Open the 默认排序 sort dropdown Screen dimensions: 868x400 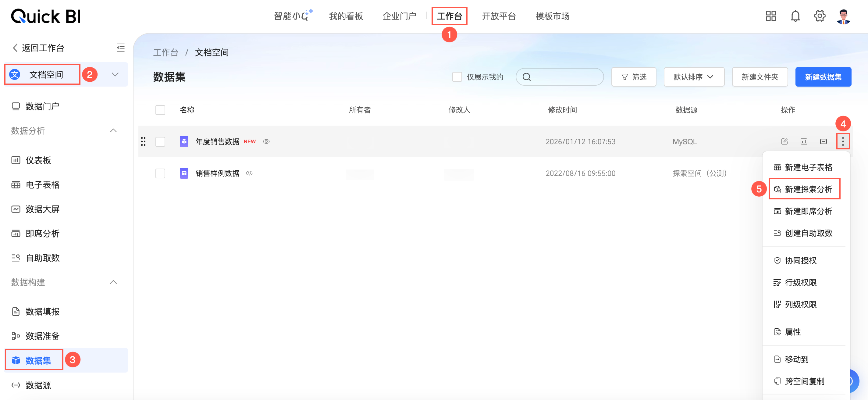click(x=693, y=77)
